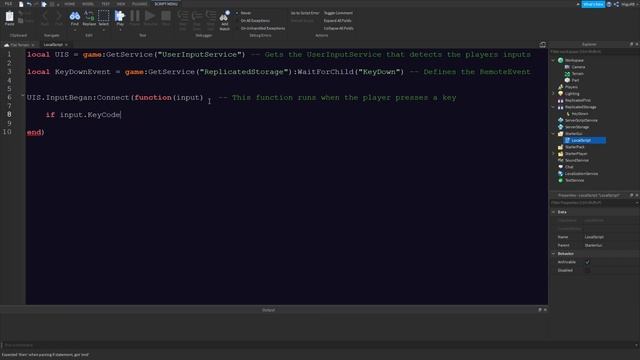Select the Players service icon
640x360 pixels.
560,87
